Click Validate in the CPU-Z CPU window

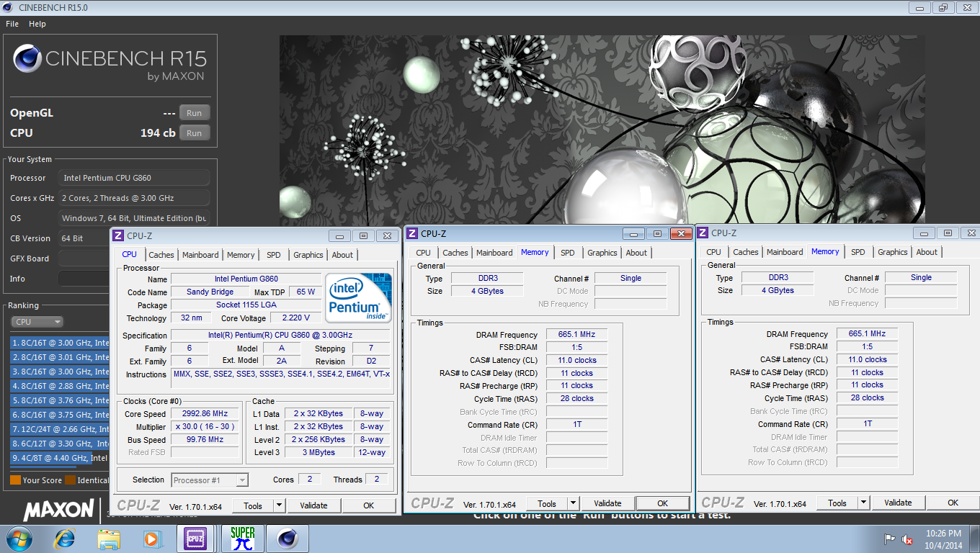[313, 505]
